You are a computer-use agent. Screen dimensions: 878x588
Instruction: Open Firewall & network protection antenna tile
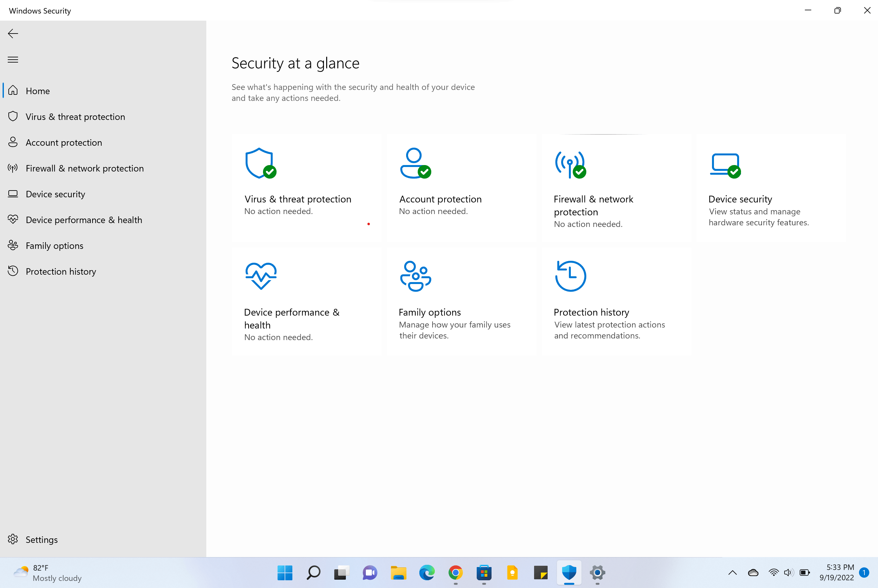click(x=616, y=188)
